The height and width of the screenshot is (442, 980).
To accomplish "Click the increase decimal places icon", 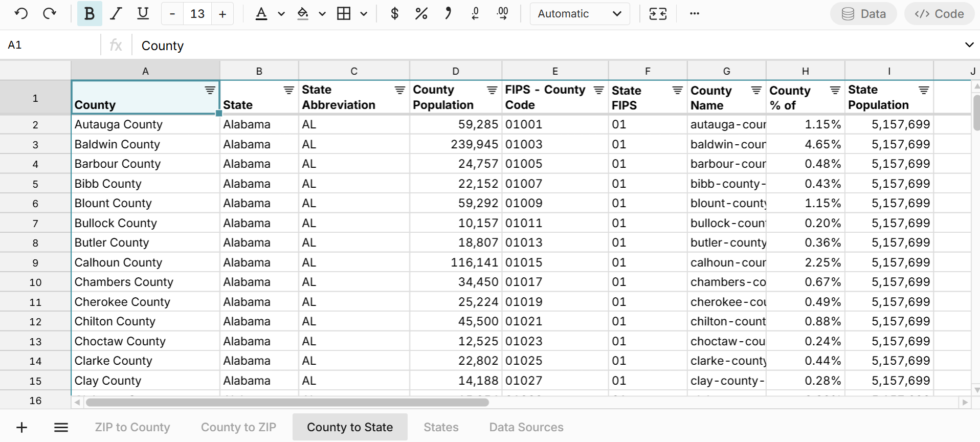I will pos(503,14).
